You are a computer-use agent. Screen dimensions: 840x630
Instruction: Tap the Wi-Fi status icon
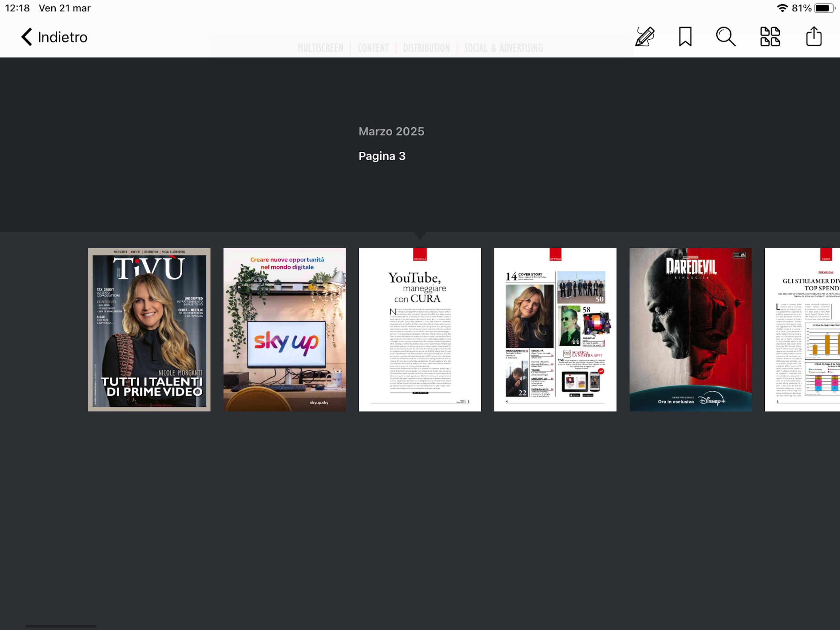(782, 8)
